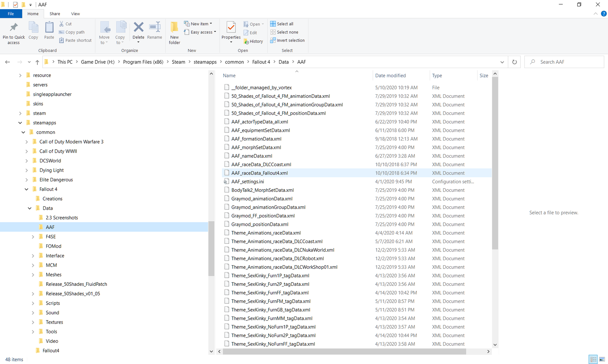
Task: Click the red Delete icon
Action: tap(138, 27)
